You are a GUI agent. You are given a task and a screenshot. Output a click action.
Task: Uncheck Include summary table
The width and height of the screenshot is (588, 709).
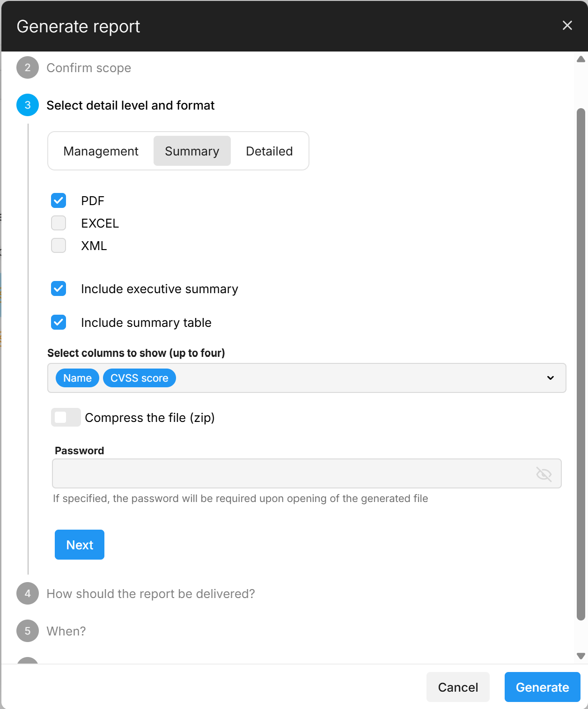click(59, 323)
